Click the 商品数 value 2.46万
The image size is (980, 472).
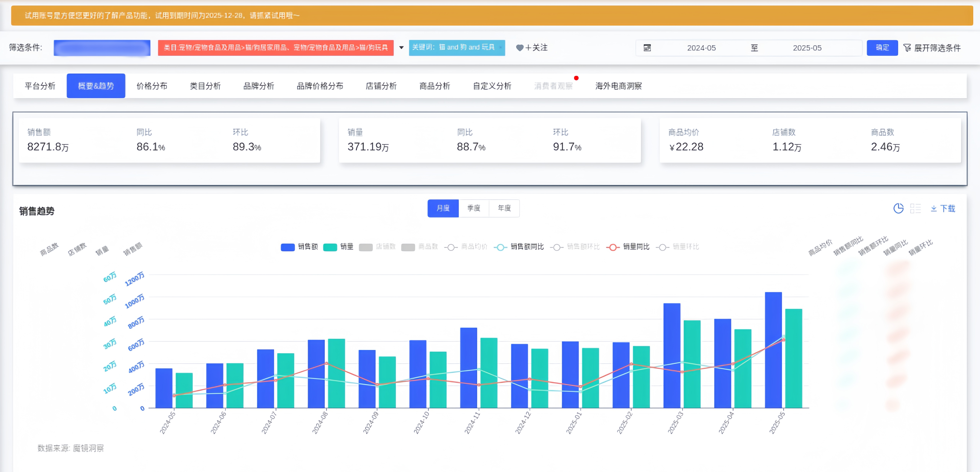[886, 147]
